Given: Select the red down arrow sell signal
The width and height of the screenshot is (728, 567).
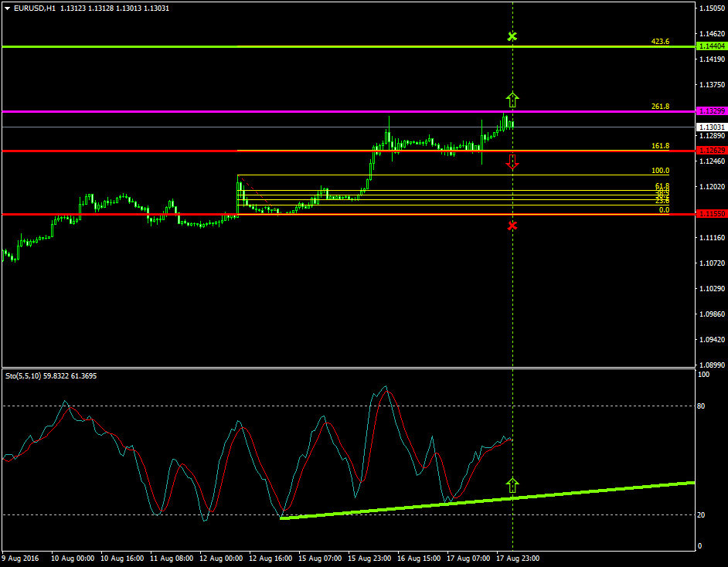Looking at the screenshot, I should (x=512, y=162).
